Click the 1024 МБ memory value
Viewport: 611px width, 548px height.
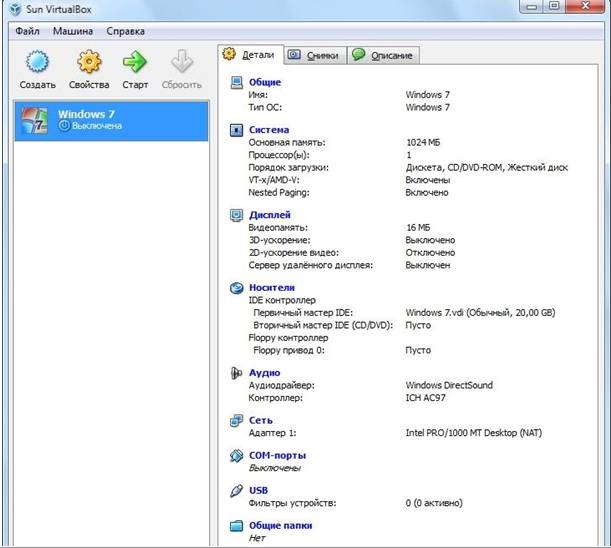[423, 143]
